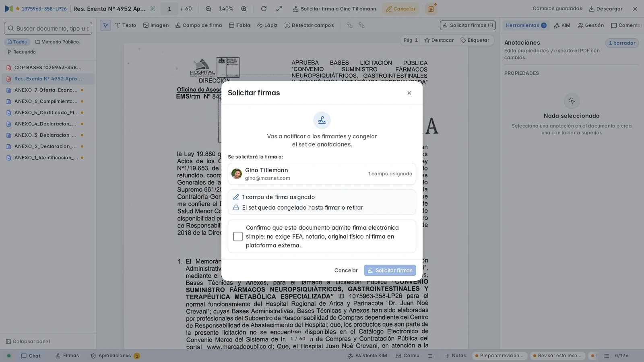Open Correo in the bottom bar
Viewport: 644px width, 362px height.
pyautogui.click(x=407, y=356)
